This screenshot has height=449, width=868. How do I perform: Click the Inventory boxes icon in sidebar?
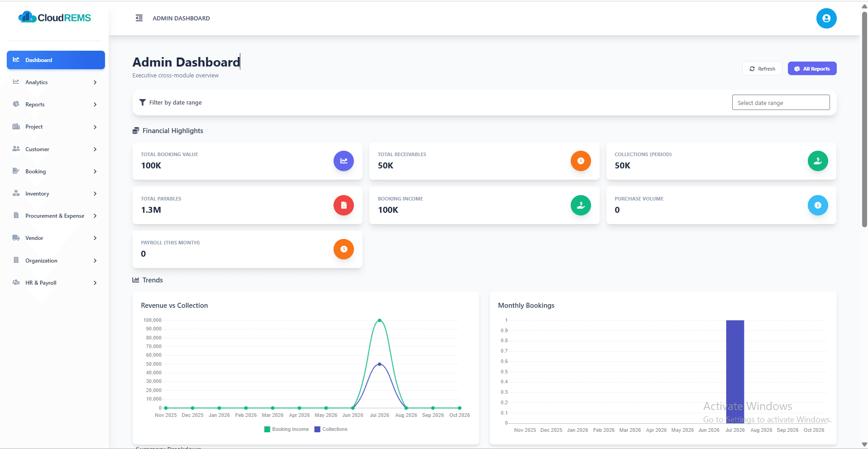pos(16,193)
